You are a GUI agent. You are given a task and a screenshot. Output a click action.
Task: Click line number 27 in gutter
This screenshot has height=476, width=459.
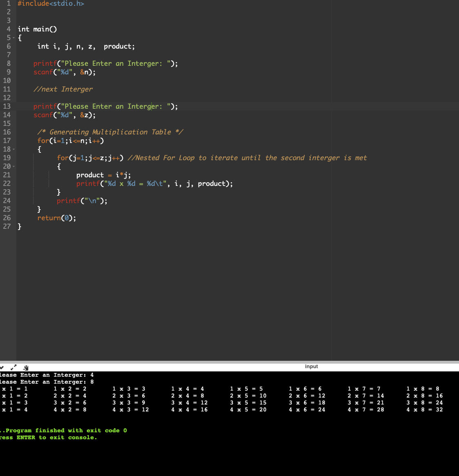7,226
